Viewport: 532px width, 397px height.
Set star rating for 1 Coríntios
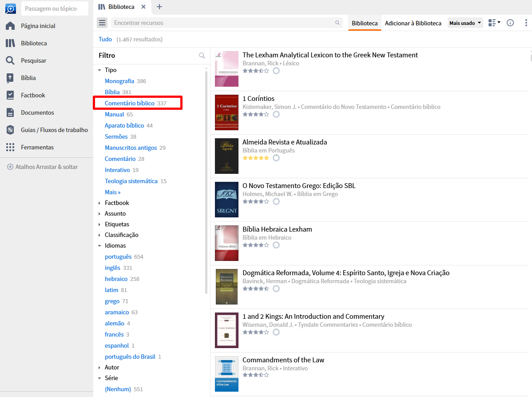point(256,114)
